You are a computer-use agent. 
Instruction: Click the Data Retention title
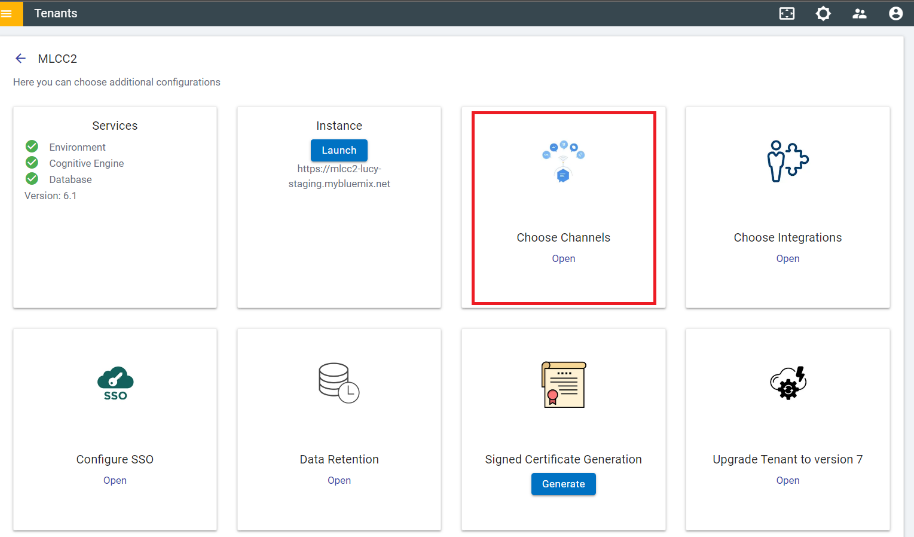coord(339,459)
